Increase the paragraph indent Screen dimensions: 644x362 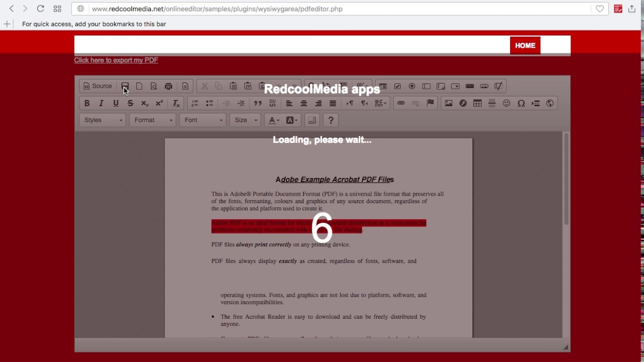click(x=241, y=103)
